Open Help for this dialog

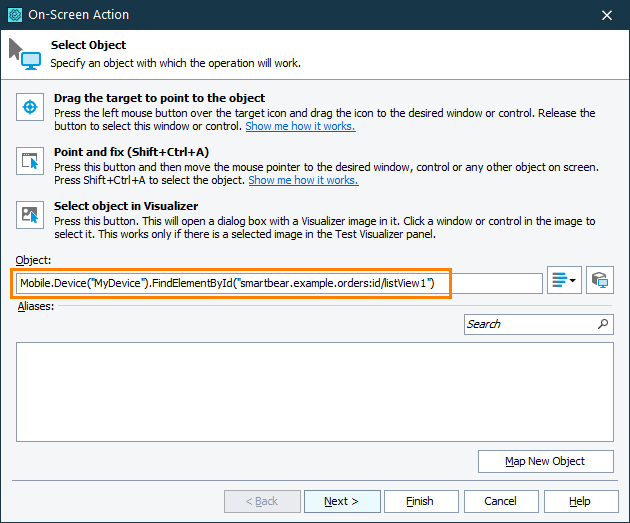[580, 501]
